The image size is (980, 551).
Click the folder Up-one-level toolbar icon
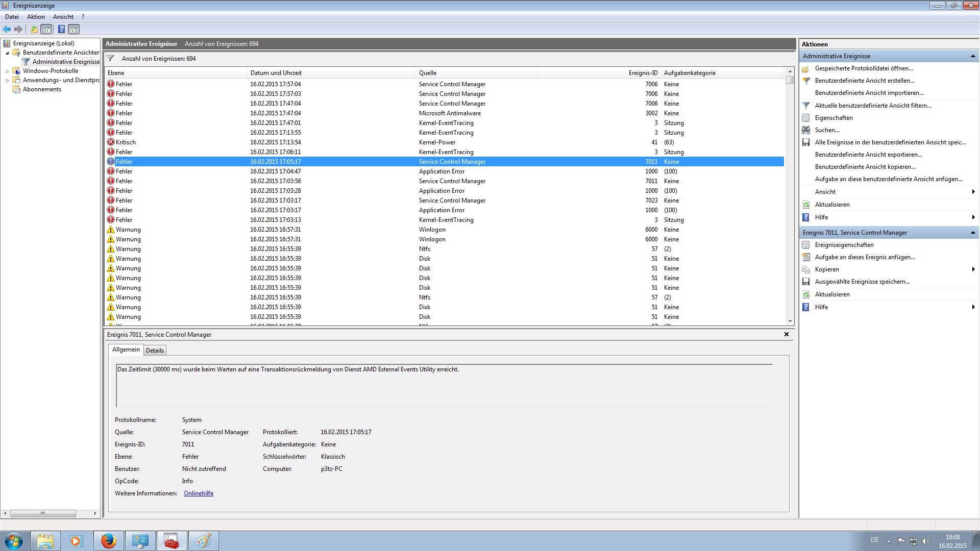tap(34, 29)
